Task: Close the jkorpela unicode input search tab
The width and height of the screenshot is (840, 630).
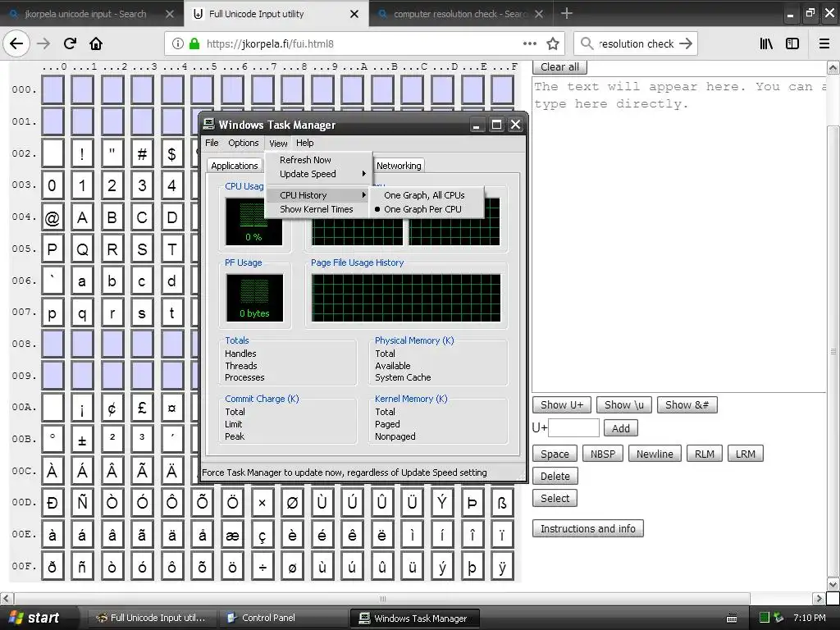Action: (x=169, y=14)
